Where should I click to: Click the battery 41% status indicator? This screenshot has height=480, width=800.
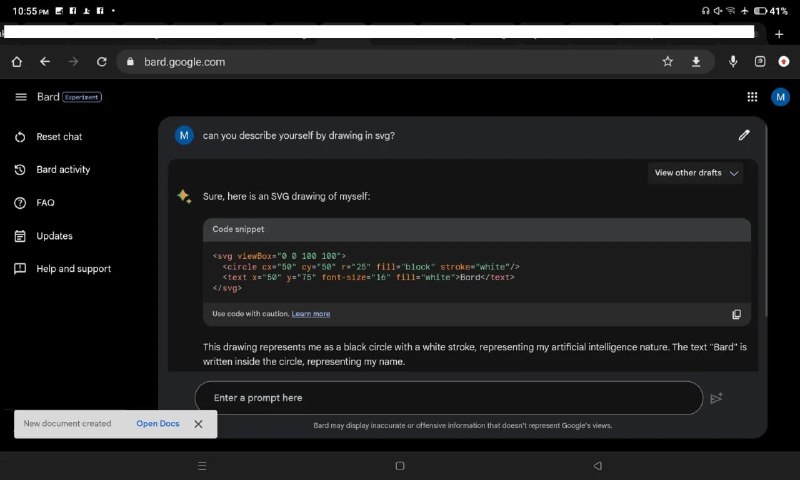[770, 11]
